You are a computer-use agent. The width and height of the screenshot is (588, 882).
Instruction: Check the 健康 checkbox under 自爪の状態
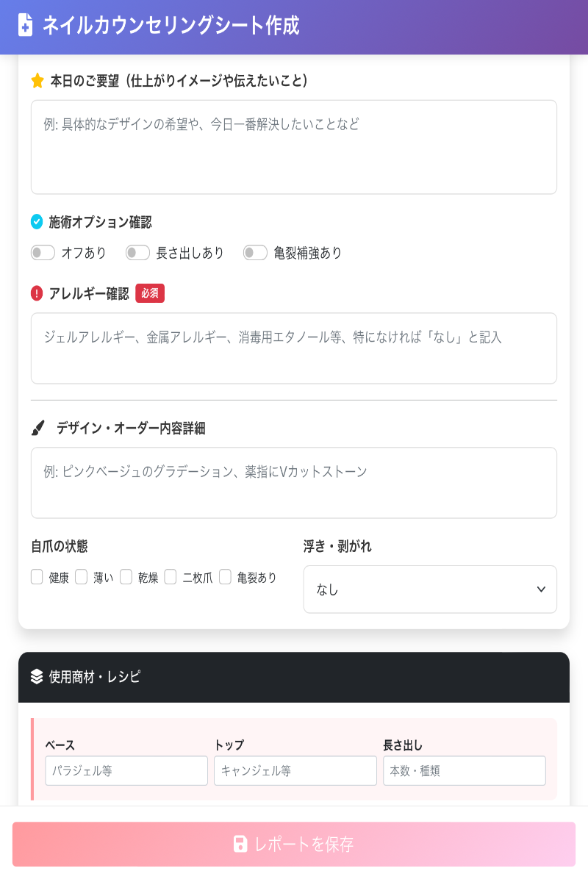pos(37,577)
